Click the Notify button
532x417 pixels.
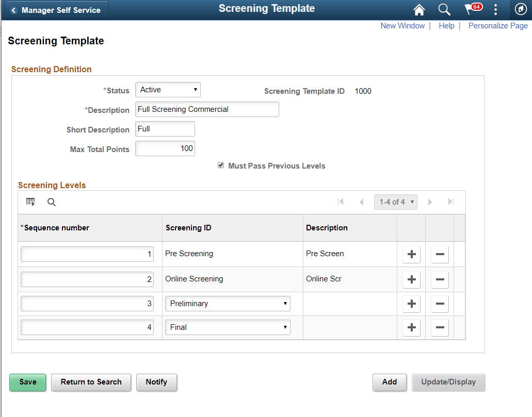coord(156,382)
